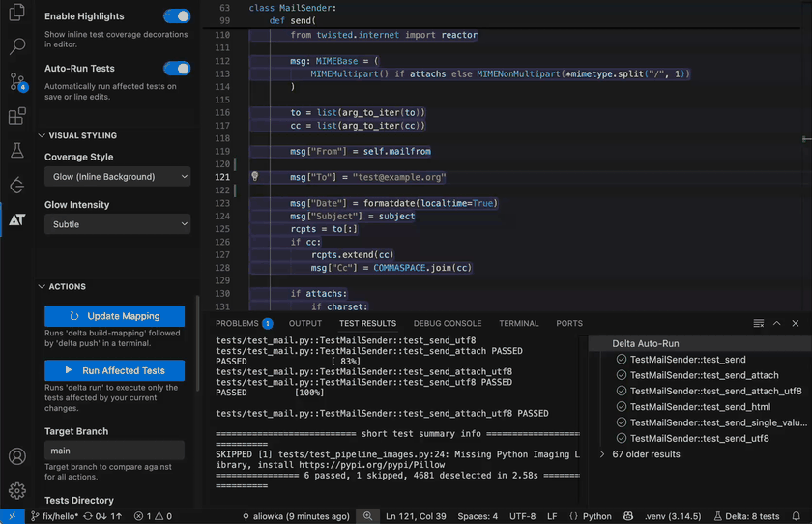Click the msg["Subject"] = subject line
812x524 pixels.
pyautogui.click(x=352, y=216)
